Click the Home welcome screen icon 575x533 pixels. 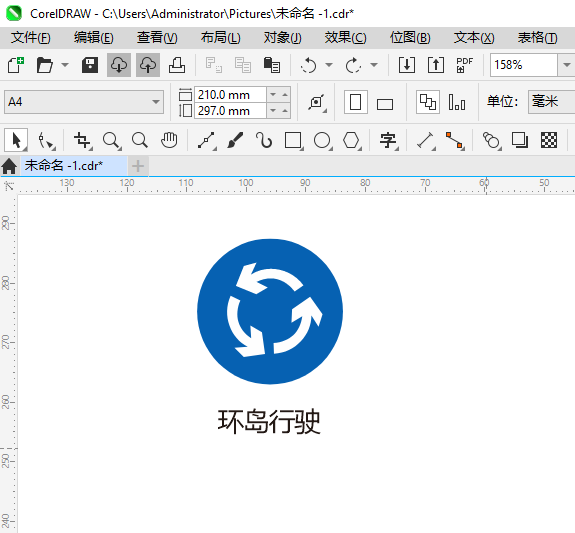(x=9, y=166)
